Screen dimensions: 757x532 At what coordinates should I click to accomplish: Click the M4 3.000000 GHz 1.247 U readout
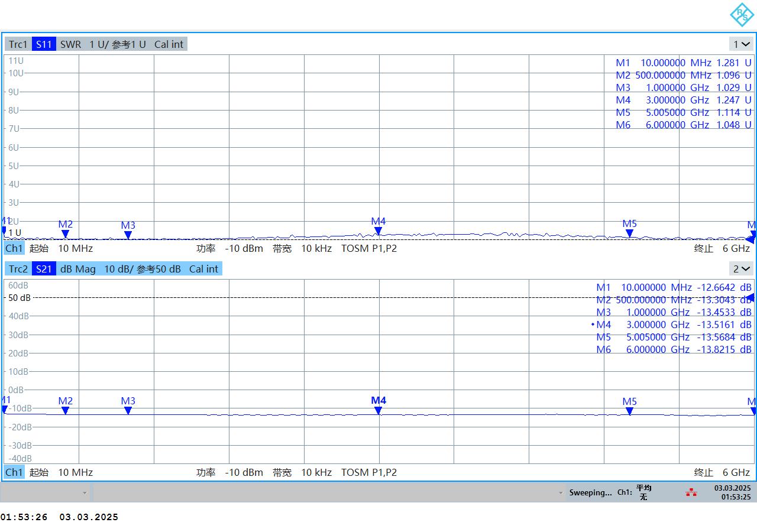coord(684,100)
